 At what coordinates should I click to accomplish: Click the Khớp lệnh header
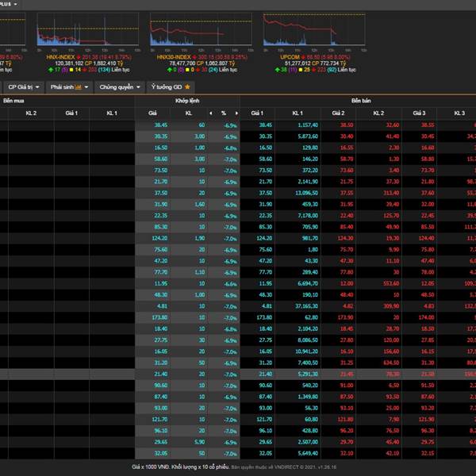187,101
